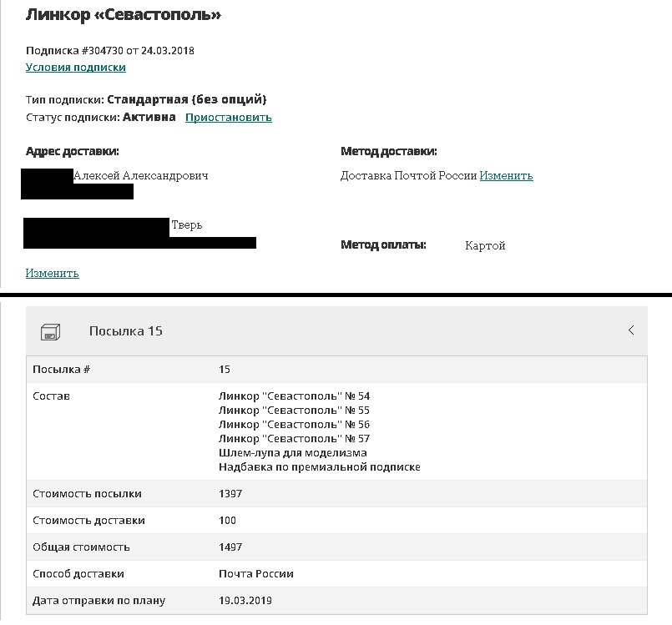
Task: Click the Стандартная (без опций) subscription type
Action: pos(186,99)
